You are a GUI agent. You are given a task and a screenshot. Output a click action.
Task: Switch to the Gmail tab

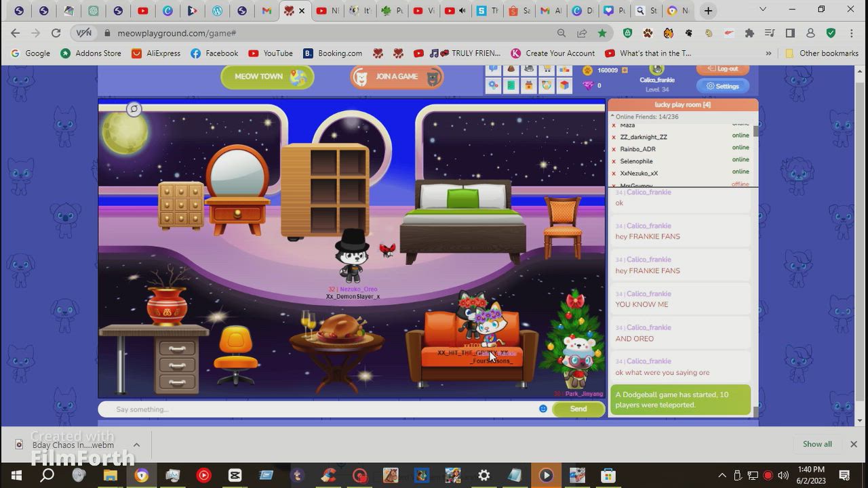coord(267,11)
